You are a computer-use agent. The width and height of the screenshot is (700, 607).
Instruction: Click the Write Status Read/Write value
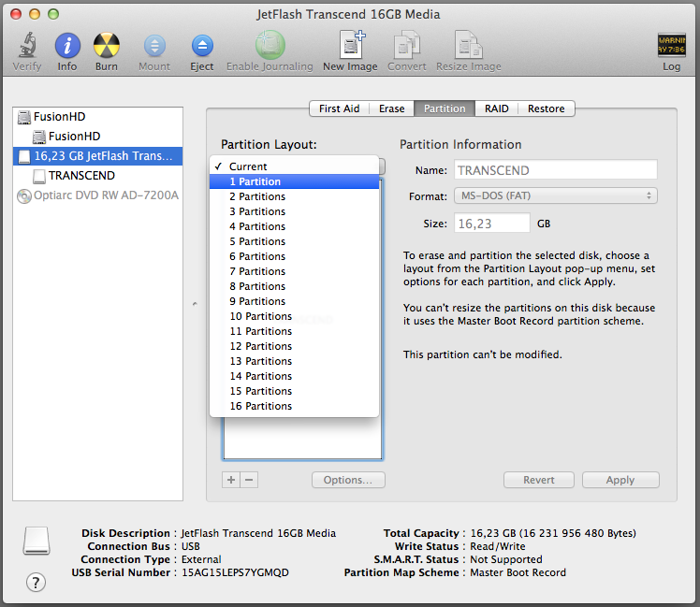tap(498, 546)
